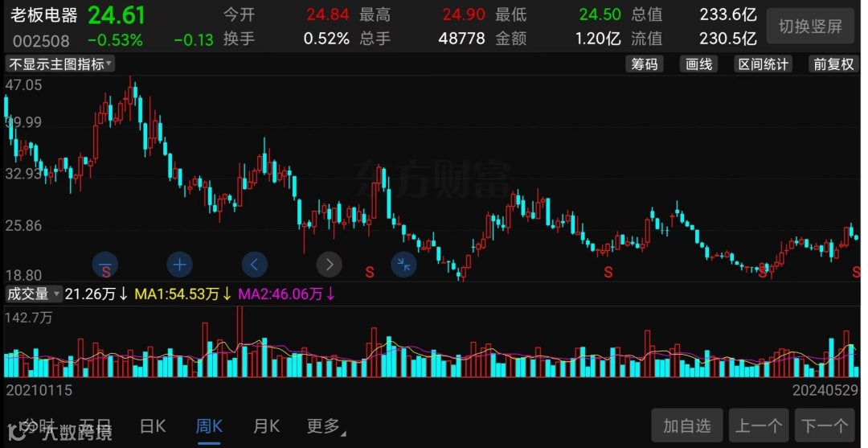Switch to the 五日 tab
The height and width of the screenshot is (448, 868).
[95, 426]
